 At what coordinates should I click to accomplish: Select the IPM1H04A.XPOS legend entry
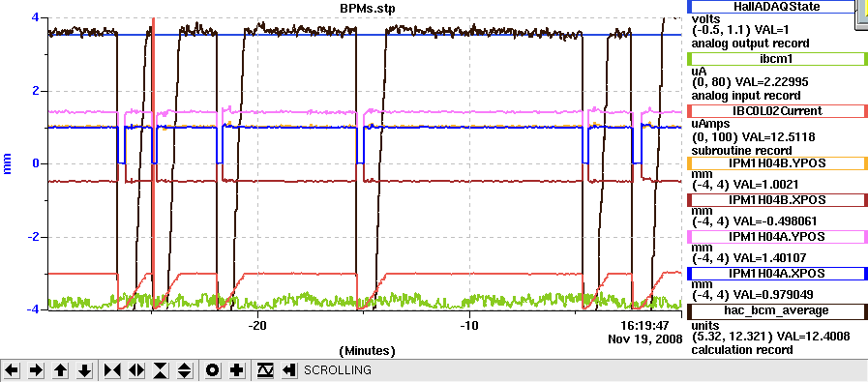click(x=777, y=274)
